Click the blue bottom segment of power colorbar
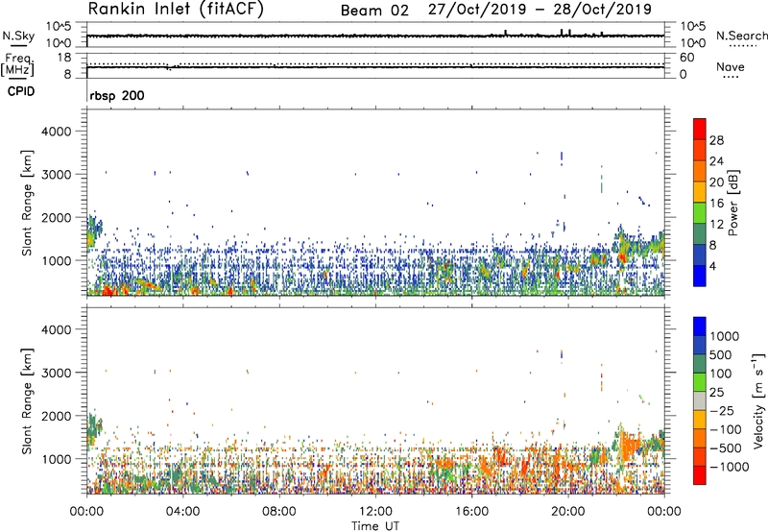The width and height of the screenshot is (768, 532). [x=700, y=276]
